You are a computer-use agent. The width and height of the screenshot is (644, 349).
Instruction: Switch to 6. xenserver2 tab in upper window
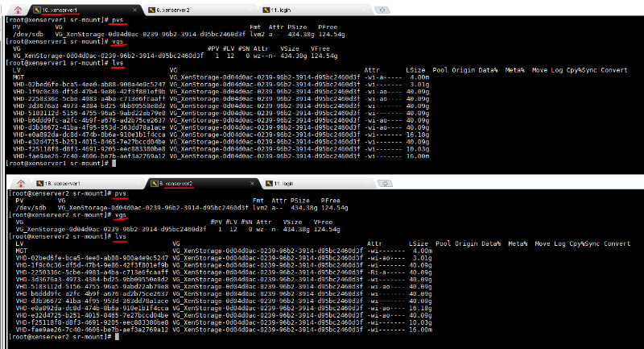click(x=177, y=10)
